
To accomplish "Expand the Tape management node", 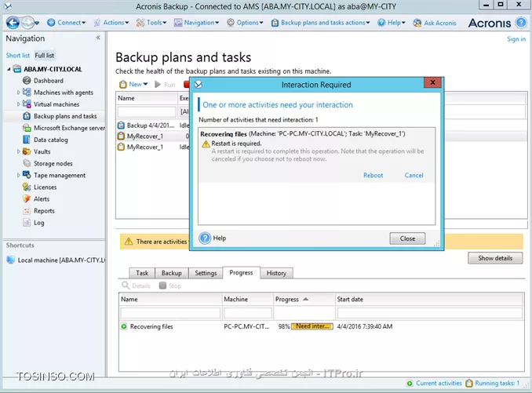I will [18, 175].
